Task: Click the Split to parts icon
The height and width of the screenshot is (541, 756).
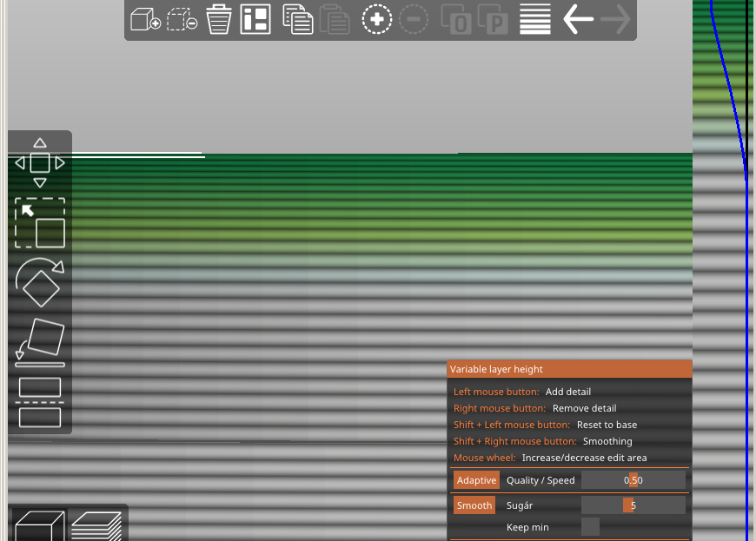Action: [493, 19]
